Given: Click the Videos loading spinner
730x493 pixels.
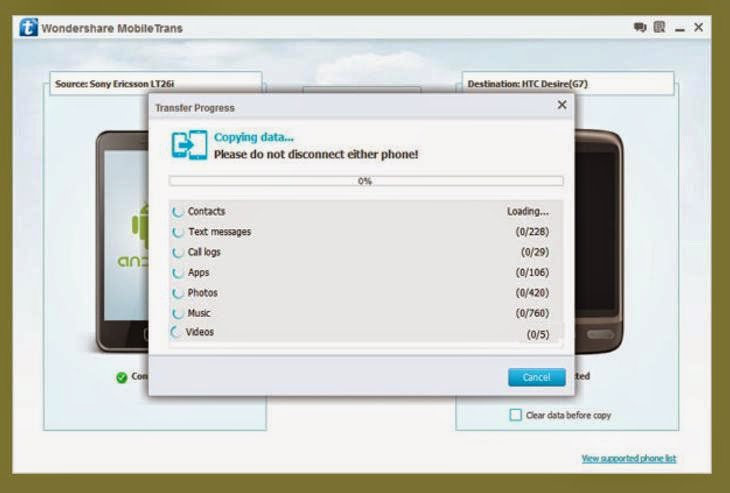Looking at the screenshot, I should (x=175, y=332).
